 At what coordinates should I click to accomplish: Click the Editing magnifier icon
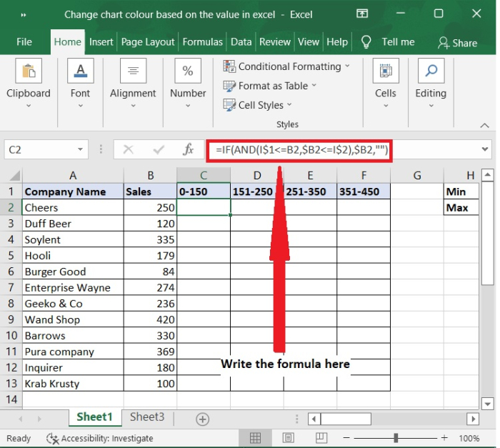pos(431,71)
